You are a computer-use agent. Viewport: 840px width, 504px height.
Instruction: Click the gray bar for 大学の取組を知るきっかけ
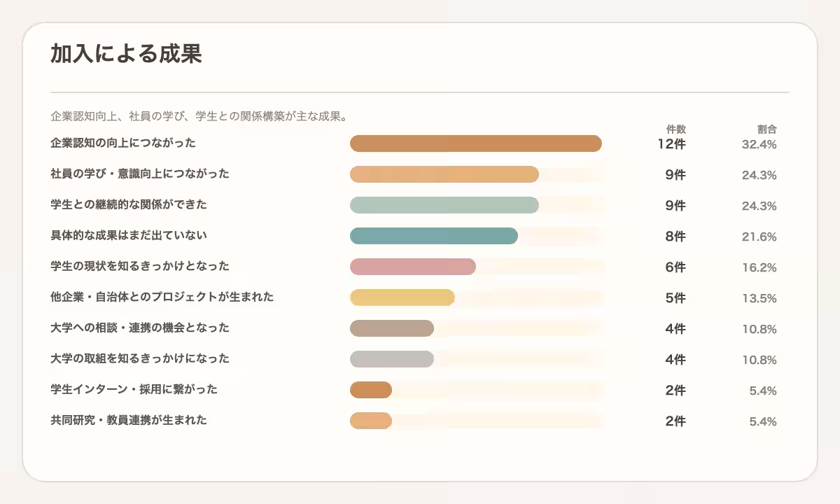(392, 359)
